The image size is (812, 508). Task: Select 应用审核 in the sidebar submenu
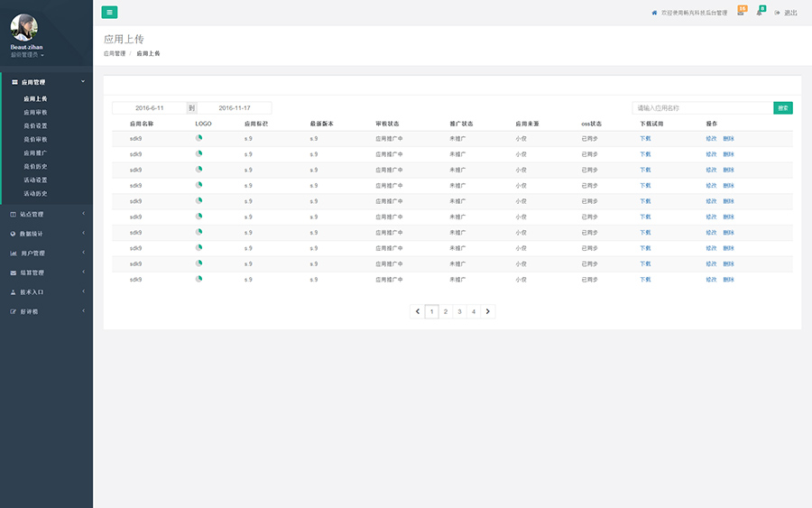35,113
